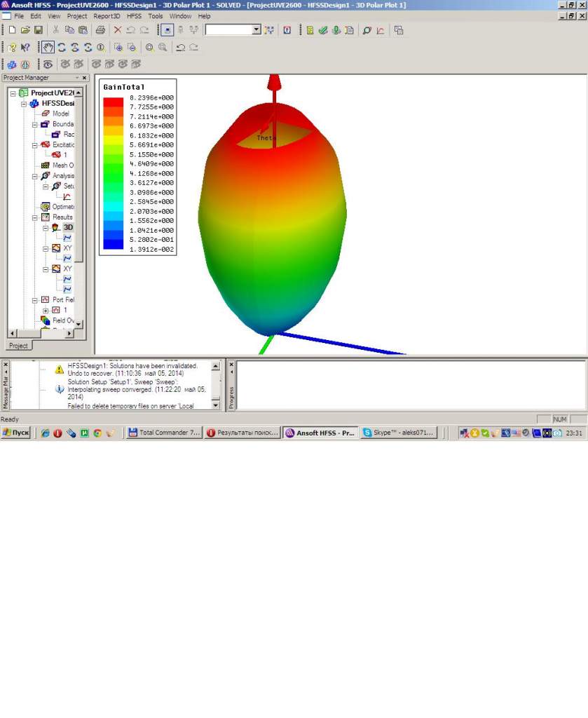Image resolution: width=588 pixels, height=718 pixels.
Task: Open the Edit menu
Action: point(36,16)
